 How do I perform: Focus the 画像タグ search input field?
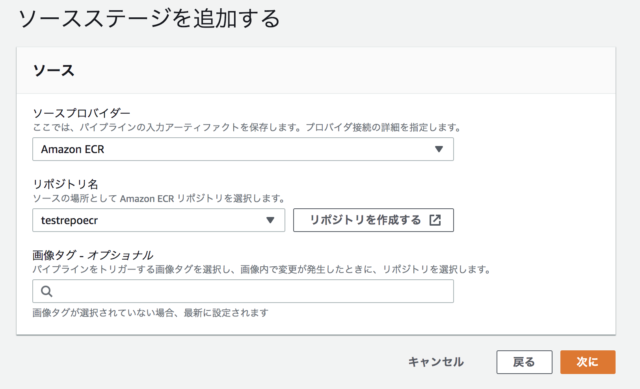coord(243,291)
